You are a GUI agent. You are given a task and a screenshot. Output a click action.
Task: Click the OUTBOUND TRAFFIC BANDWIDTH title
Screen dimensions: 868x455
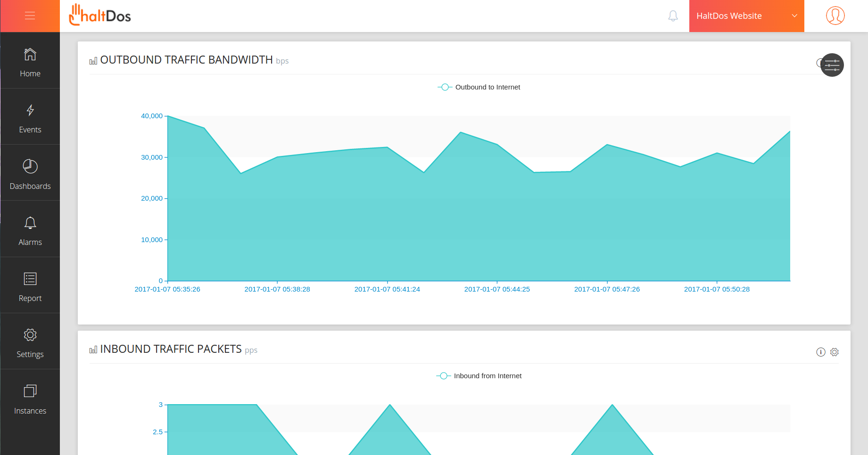pyautogui.click(x=187, y=60)
